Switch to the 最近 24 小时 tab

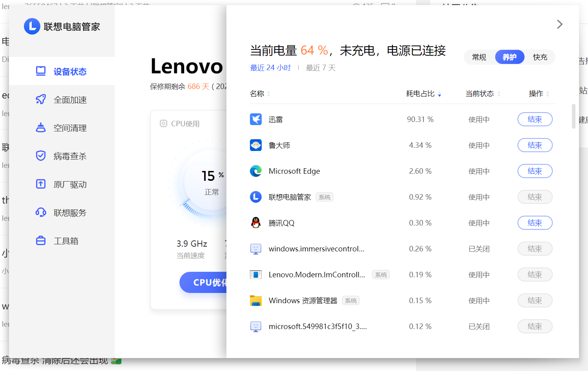[270, 68]
